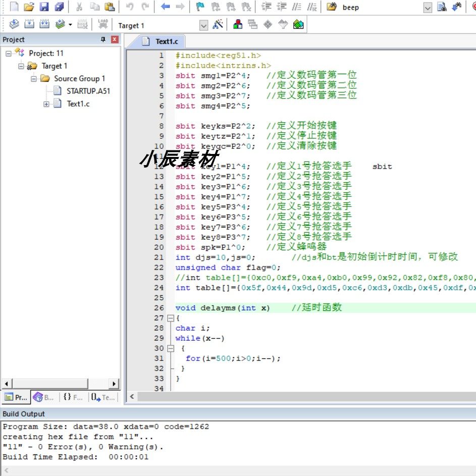Click '#include<reg51.h>' on line 1

(x=218, y=56)
